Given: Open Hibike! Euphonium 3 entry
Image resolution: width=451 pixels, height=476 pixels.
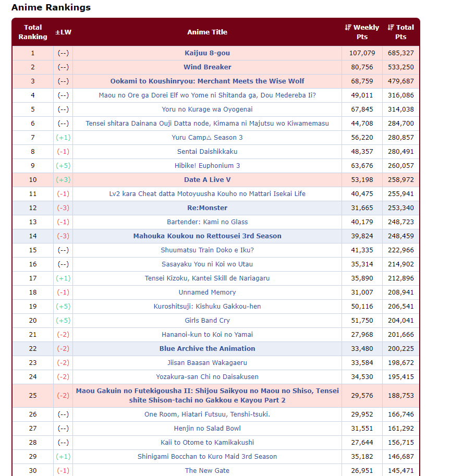Looking at the screenshot, I should [x=208, y=166].
